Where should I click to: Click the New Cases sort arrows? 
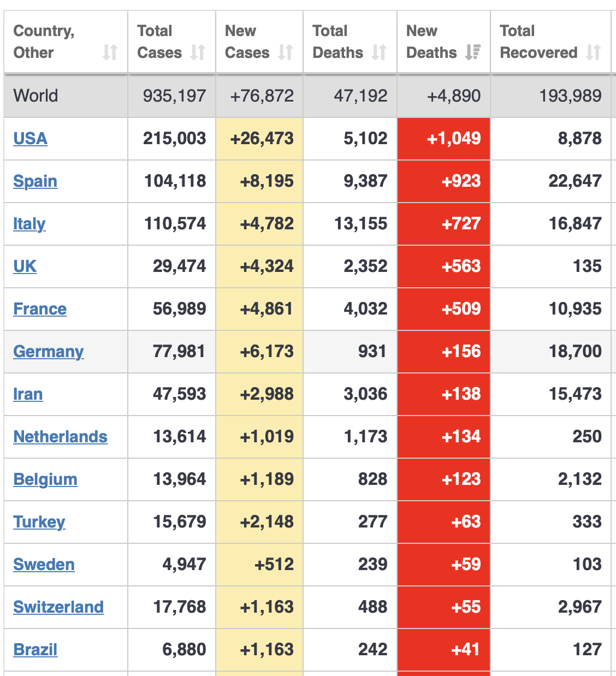[x=285, y=52]
